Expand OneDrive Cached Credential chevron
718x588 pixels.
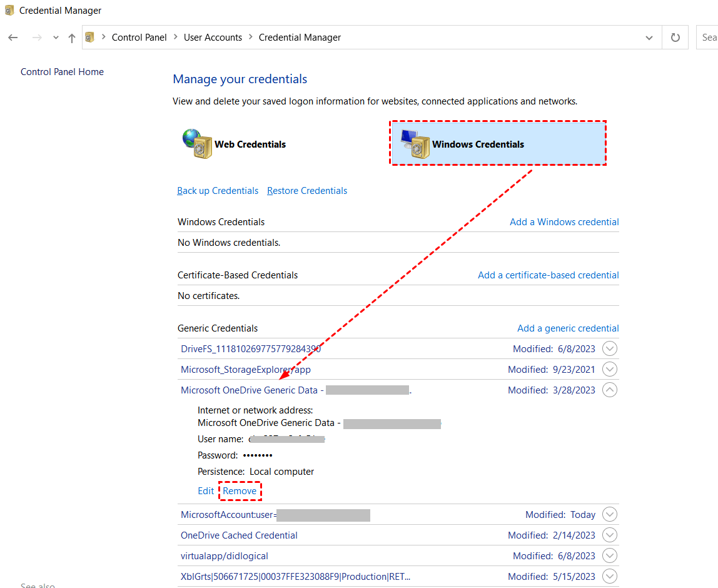(609, 535)
